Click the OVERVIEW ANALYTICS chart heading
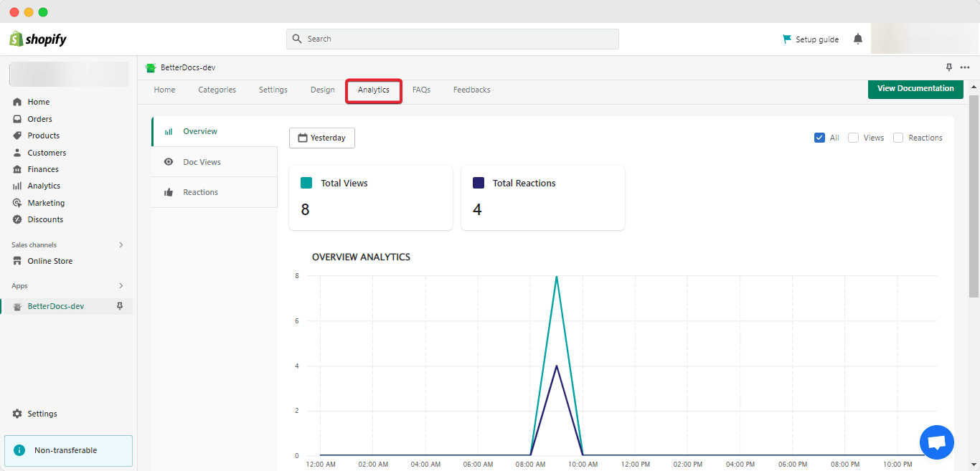The height and width of the screenshot is (471, 980). click(x=361, y=257)
